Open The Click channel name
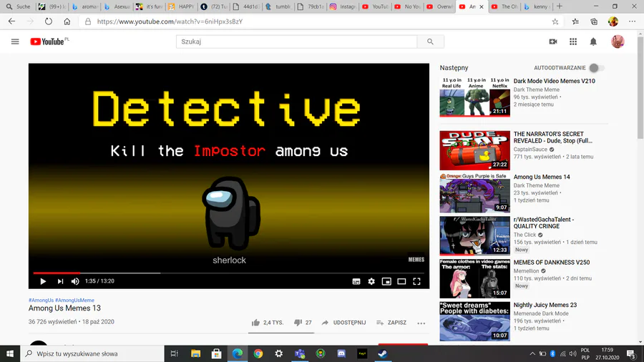 tap(525, 235)
